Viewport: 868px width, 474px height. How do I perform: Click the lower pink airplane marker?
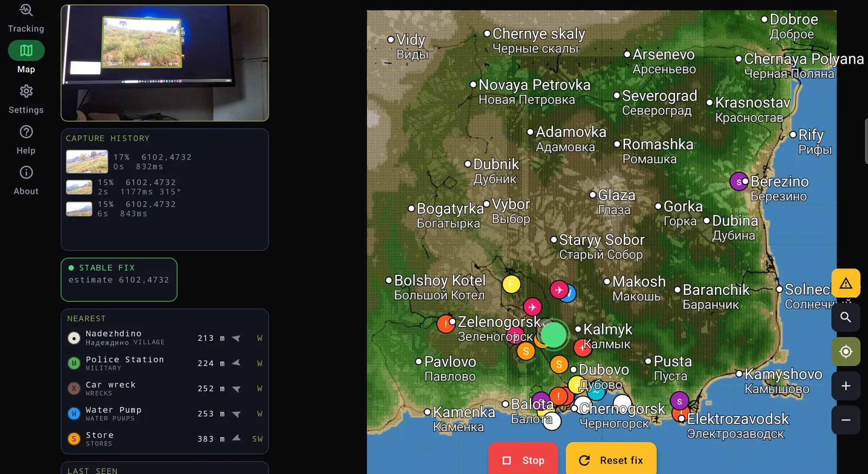532,307
